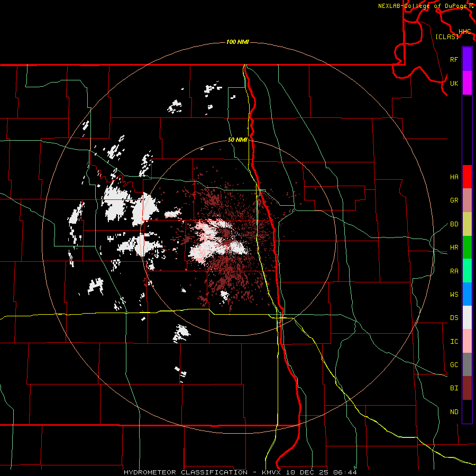
Task: Click the DS legend label
Action: [x=454, y=317]
